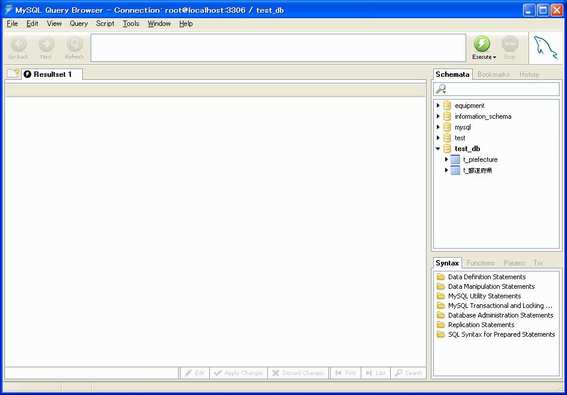
Task: Click the Replication Statements folder icon
Action: 440,325
